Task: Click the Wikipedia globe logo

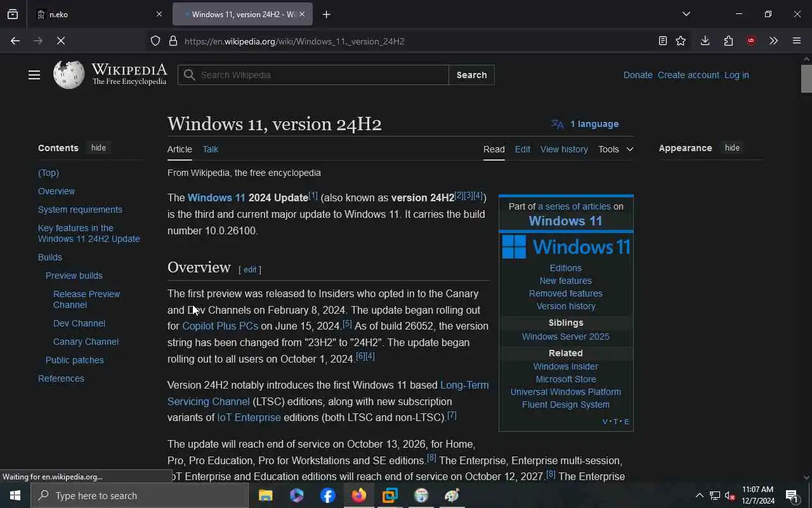Action: pos(69,75)
